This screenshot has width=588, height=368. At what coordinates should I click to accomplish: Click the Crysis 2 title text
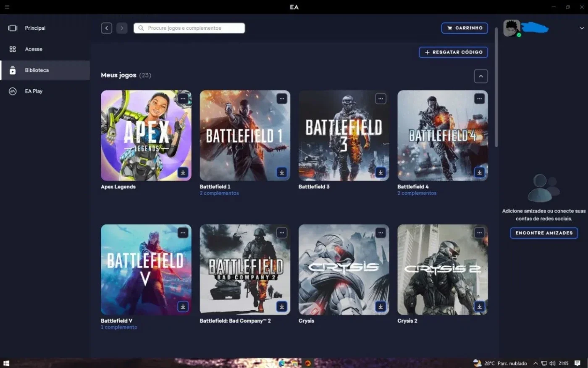(407, 321)
